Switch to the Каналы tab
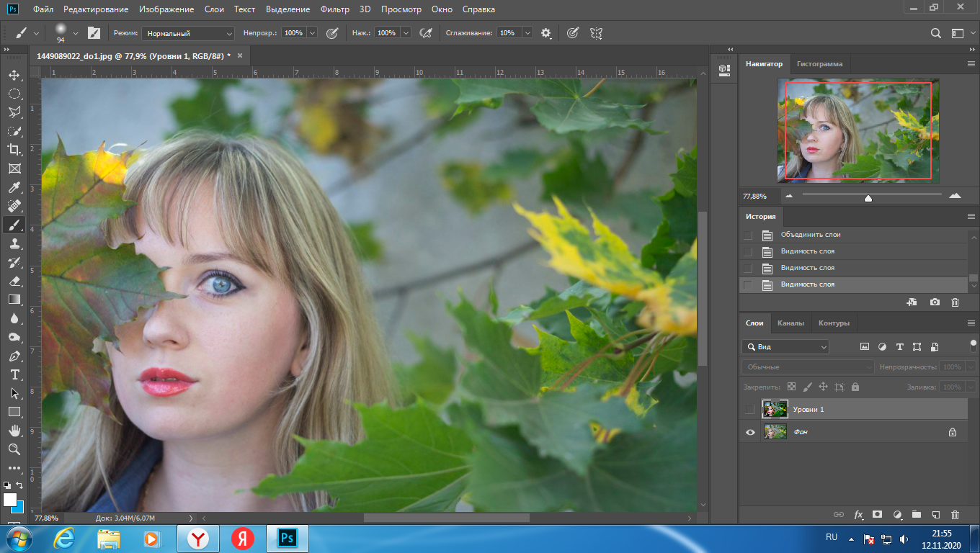Image resolution: width=980 pixels, height=553 pixels. 790,323
